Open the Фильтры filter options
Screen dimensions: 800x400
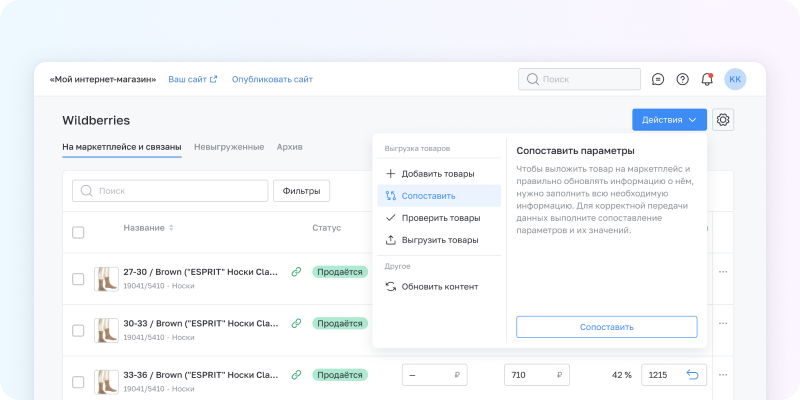point(301,190)
